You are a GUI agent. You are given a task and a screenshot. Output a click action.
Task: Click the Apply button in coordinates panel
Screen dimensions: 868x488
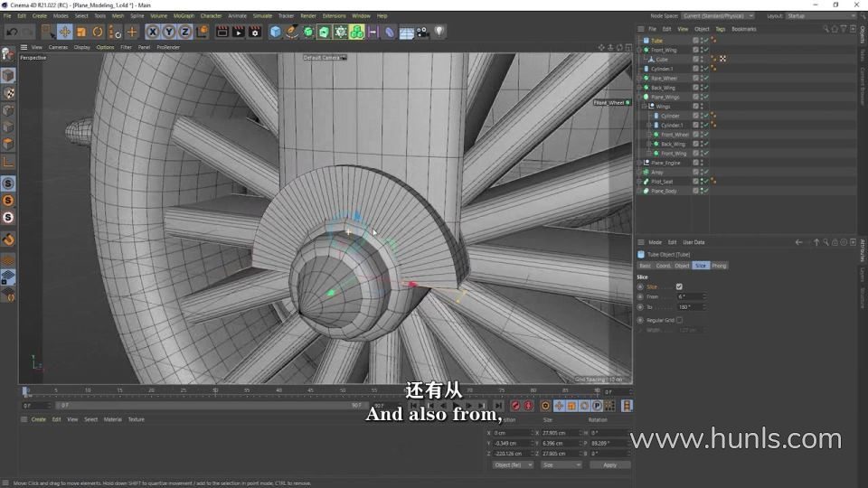tap(609, 465)
